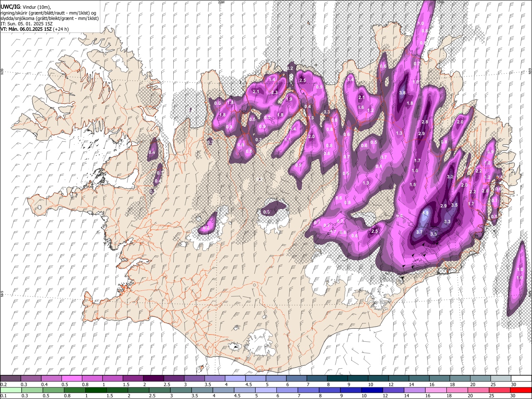Viewport: 532px width, 399px height.
Task: Pick the light lavender 4 snow swatch
Action: coord(235,379)
